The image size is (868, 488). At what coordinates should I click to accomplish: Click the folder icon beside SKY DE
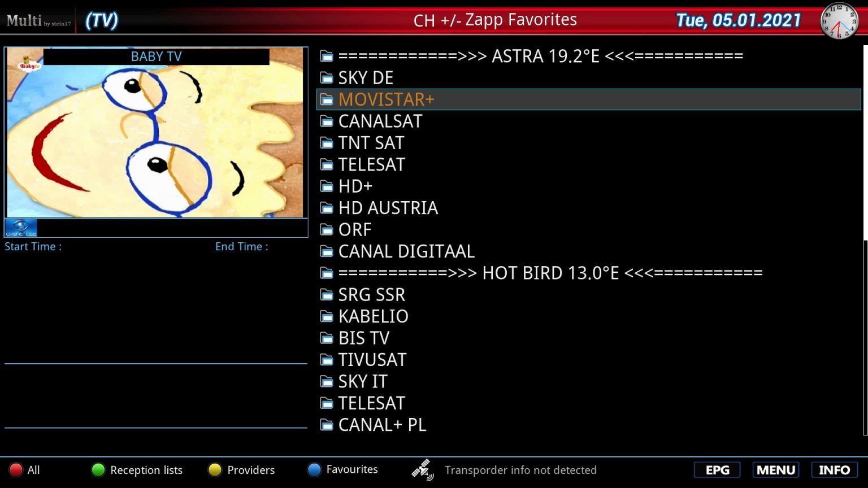[327, 78]
